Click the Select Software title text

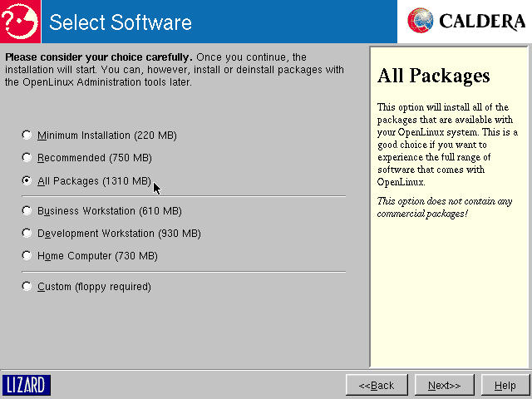[x=121, y=22]
